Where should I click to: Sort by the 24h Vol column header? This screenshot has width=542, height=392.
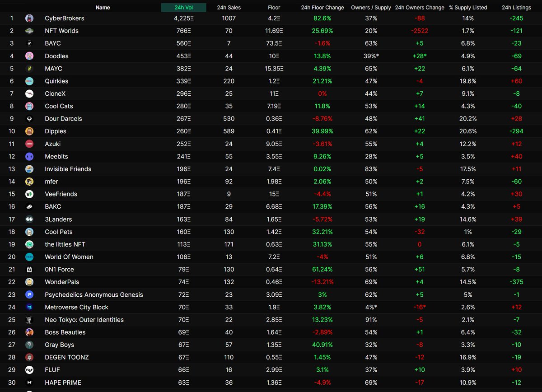pos(184,7)
